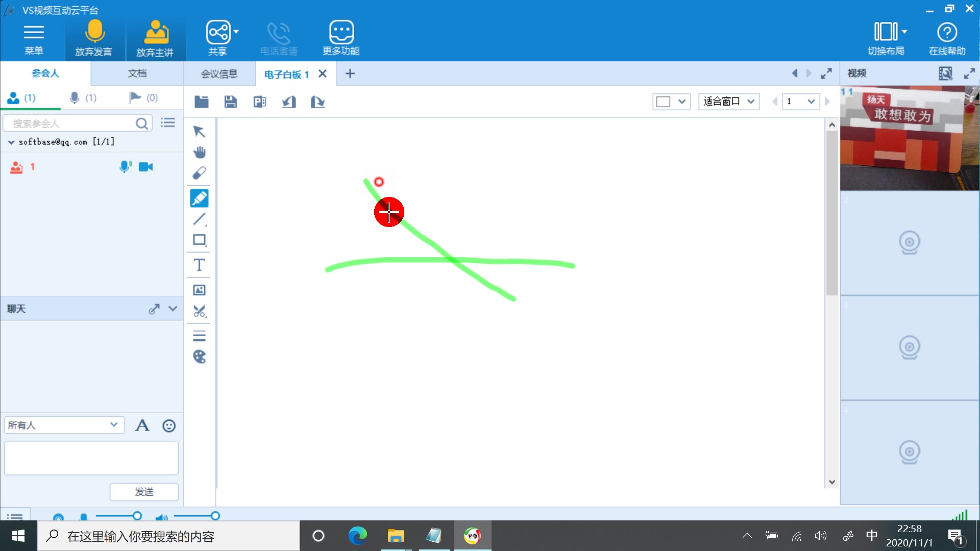Image resolution: width=980 pixels, height=551 pixels.
Task: Select the 电子白板 1 tab
Action: point(286,74)
